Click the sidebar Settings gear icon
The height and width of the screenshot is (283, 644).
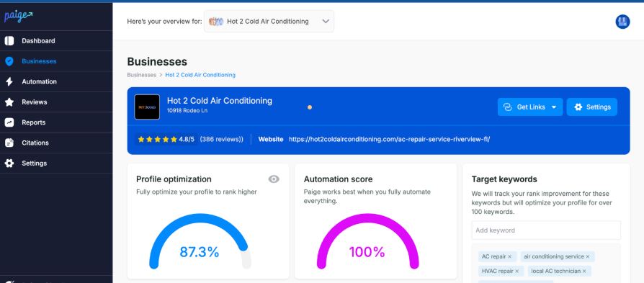tap(9, 163)
